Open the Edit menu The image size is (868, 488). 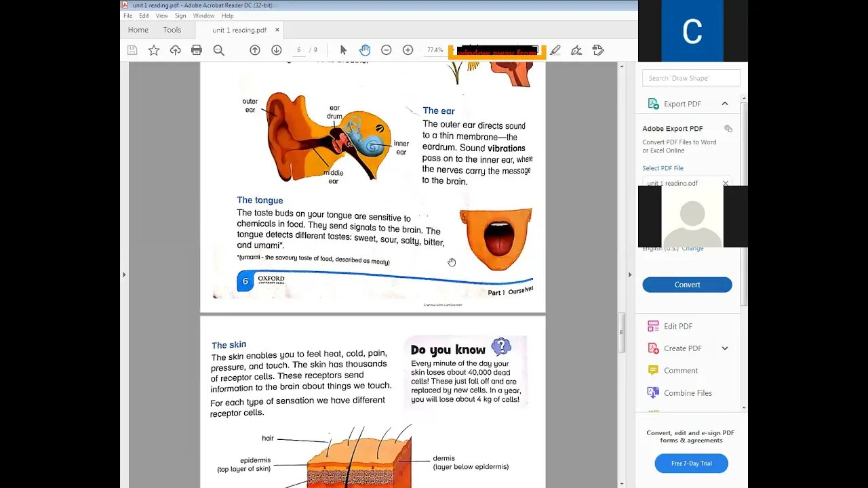(x=144, y=16)
